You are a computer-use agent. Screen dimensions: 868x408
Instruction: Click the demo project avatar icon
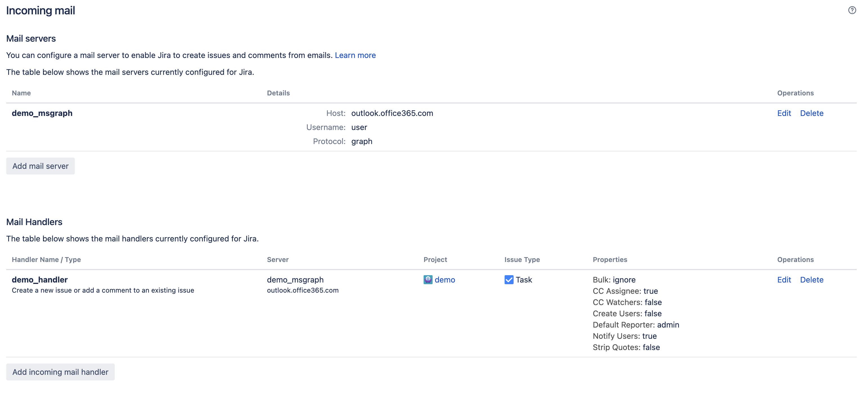(x=428, y=279)
